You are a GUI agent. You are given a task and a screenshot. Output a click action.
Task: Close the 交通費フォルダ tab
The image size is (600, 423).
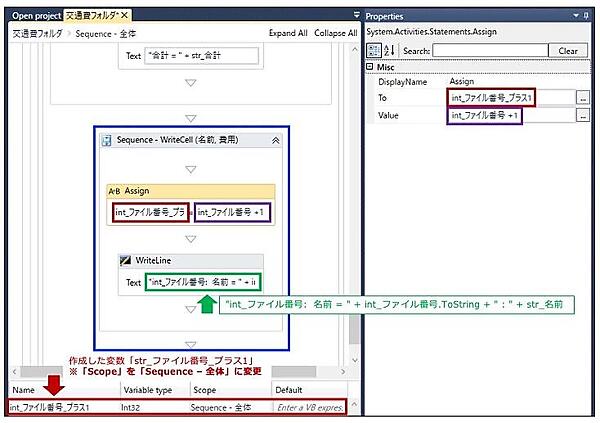(x=124, y=15)
